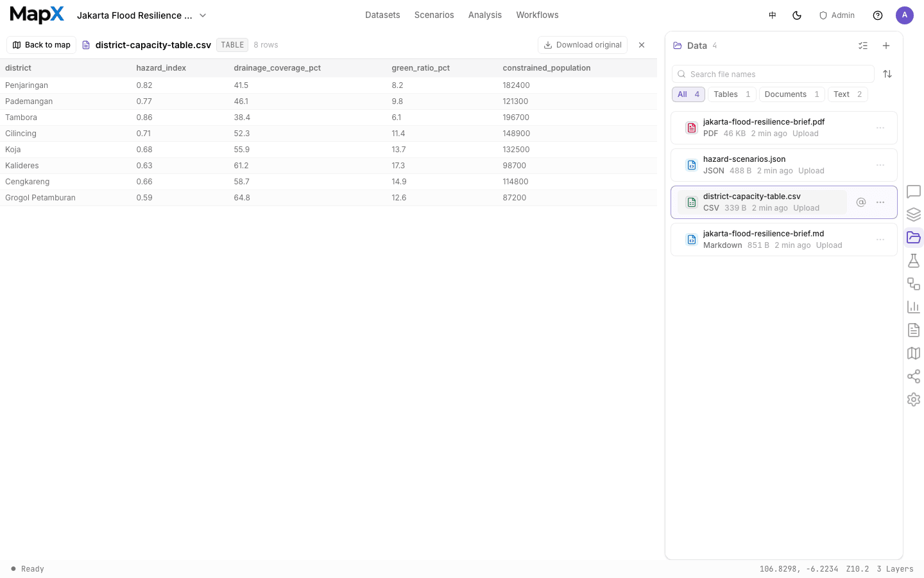Select the jakarta-flood-resilience-brief.pdf file card

tap(784, 128)
